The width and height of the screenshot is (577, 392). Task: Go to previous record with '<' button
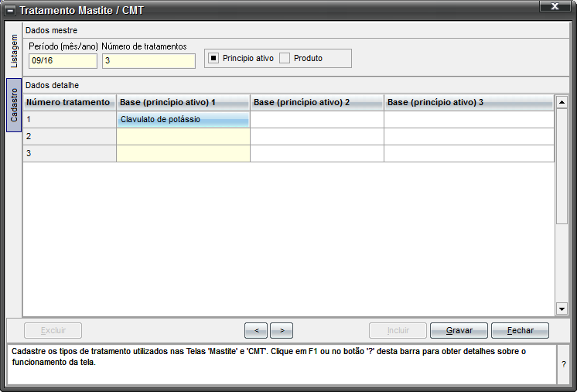[x=257, y=331]
